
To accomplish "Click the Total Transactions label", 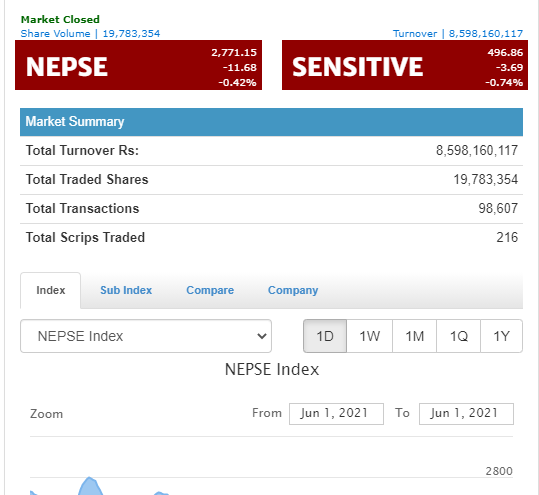I will coord(82,209).
